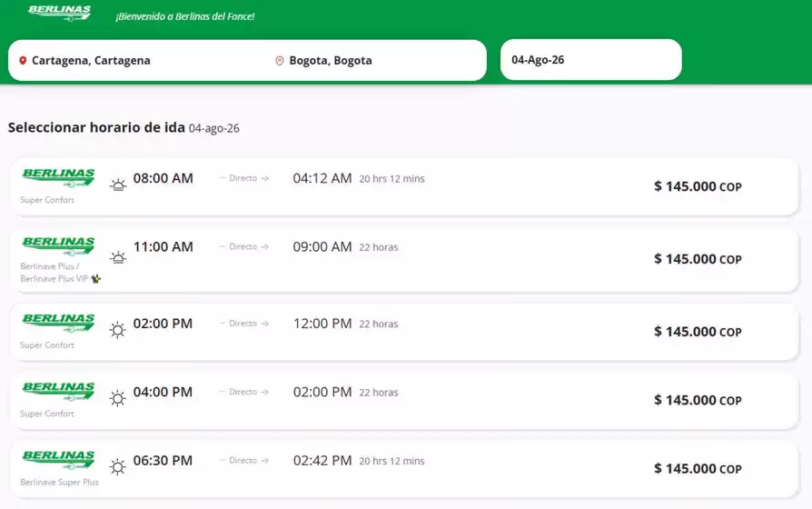This screenshot has height=509, width=812.
Task: Click price of the 08:00 AM trip
Action: 698,186
